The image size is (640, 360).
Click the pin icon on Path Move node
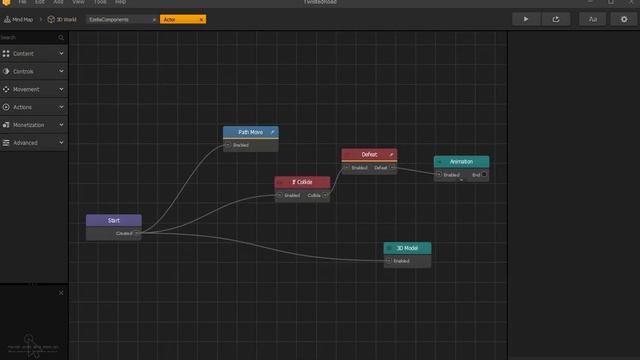[273, 132]
